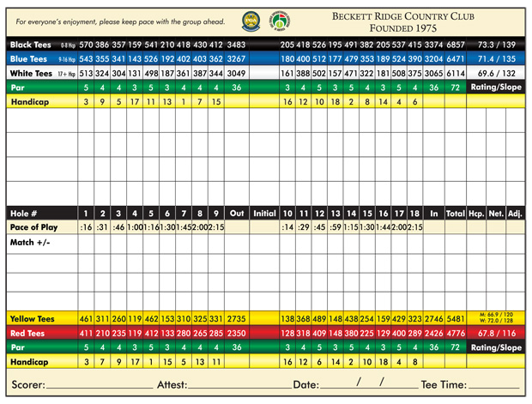Select White Tees total yardage 6114
Viewport: 532px width, 404px height.
click(x=456, y=73)
